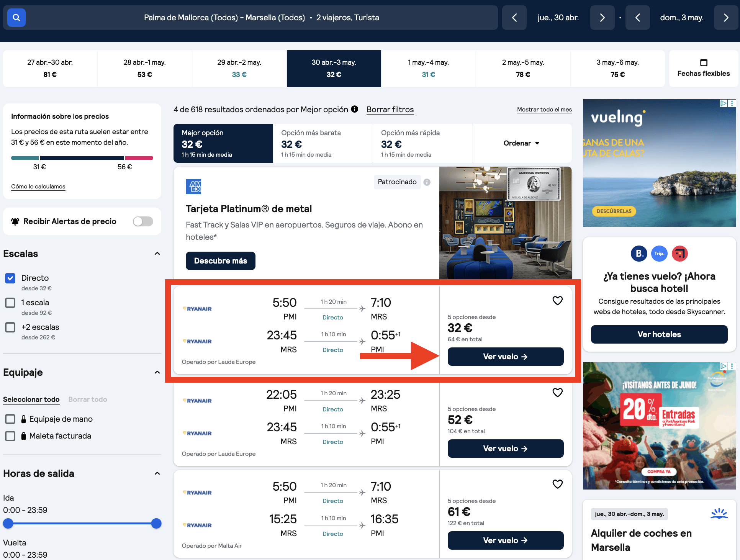Toggle Recibir Alertas de precio switch

(143, 221)
